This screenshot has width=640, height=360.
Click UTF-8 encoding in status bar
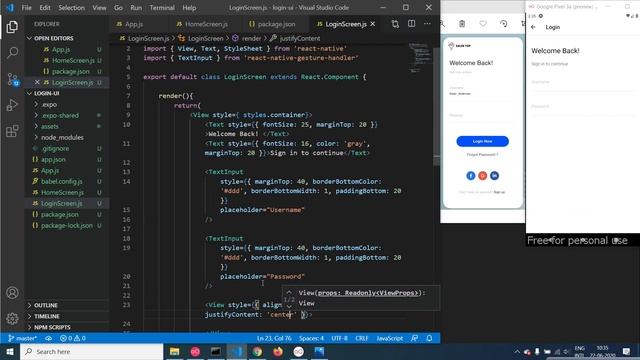pyautogui.click(x=340, y=338)
